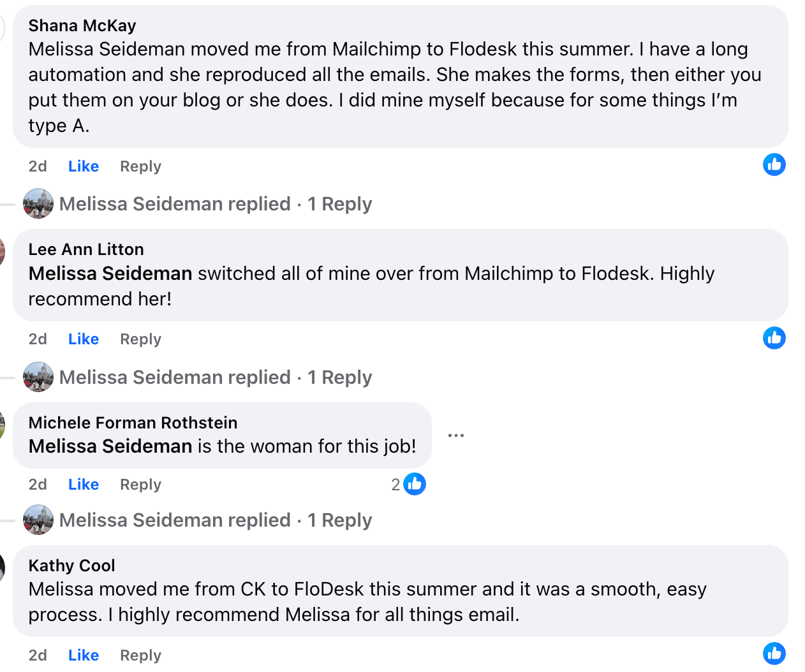Open Kathy Cool's profile name
The width and height of the screenshot is (805, 672).
[x=72, y=566]
